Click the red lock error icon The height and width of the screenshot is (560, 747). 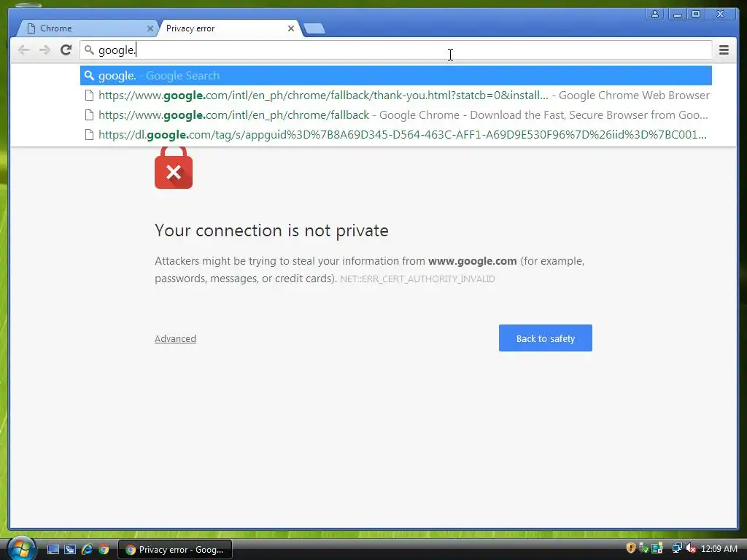tap(174, 168)
